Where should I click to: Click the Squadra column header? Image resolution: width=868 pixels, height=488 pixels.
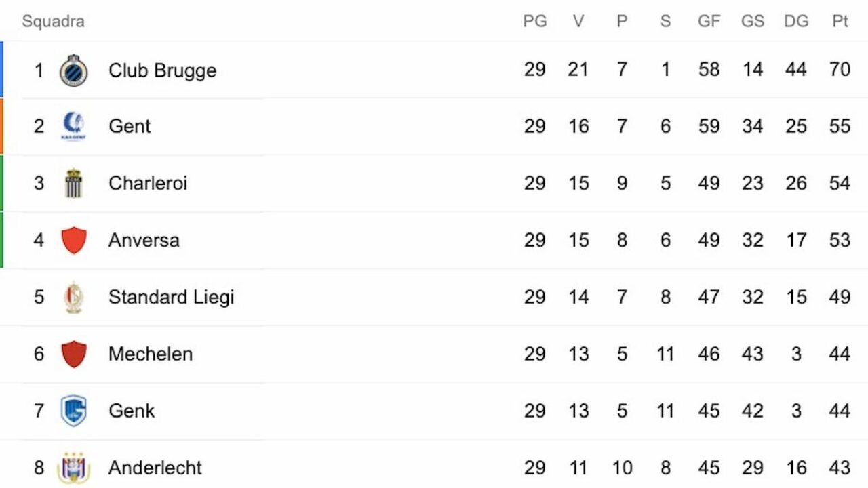53,22
